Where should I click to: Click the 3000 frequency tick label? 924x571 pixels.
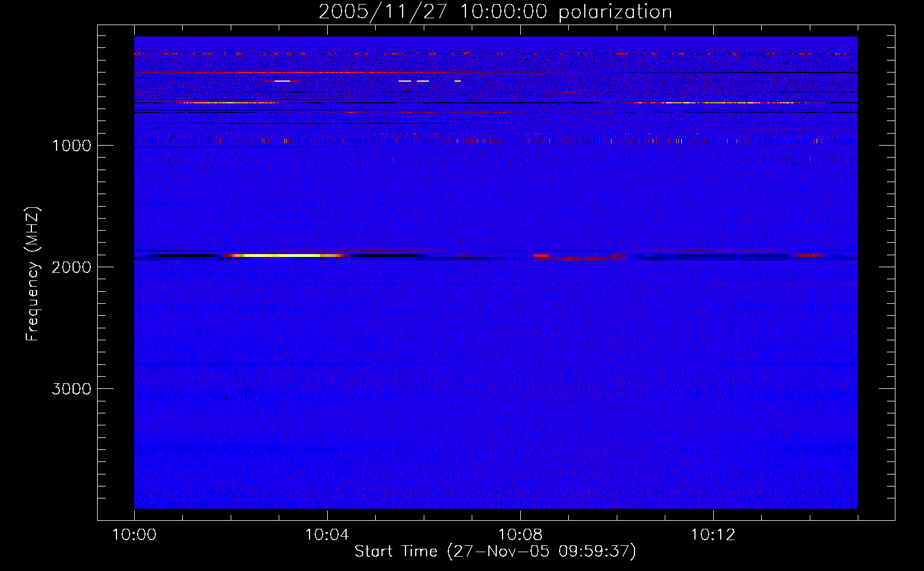coord(71,389)
